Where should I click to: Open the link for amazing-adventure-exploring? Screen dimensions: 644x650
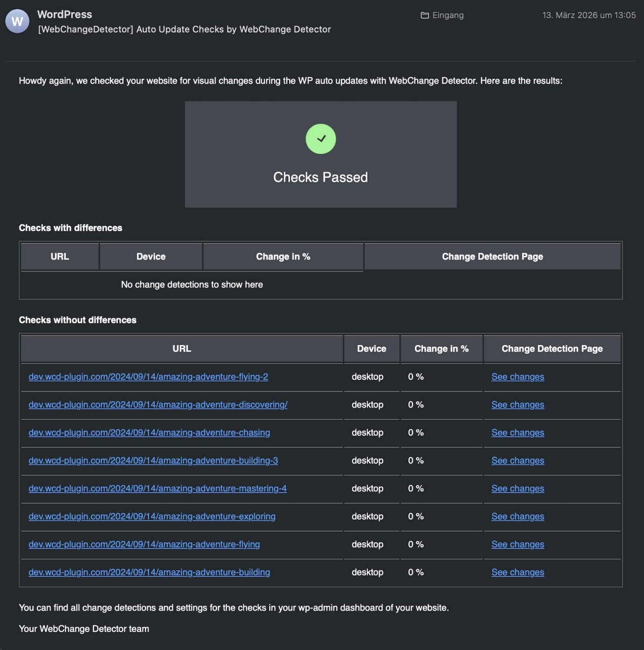152,516
